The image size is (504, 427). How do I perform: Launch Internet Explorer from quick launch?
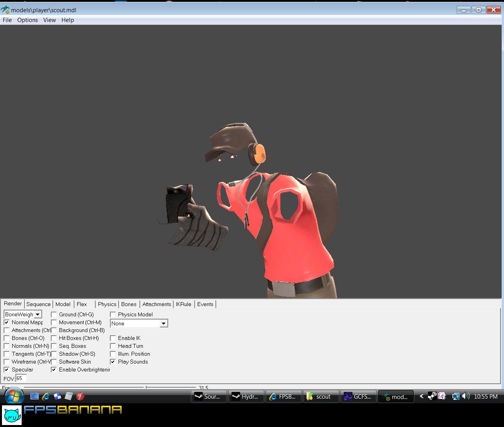coord(46,396)
